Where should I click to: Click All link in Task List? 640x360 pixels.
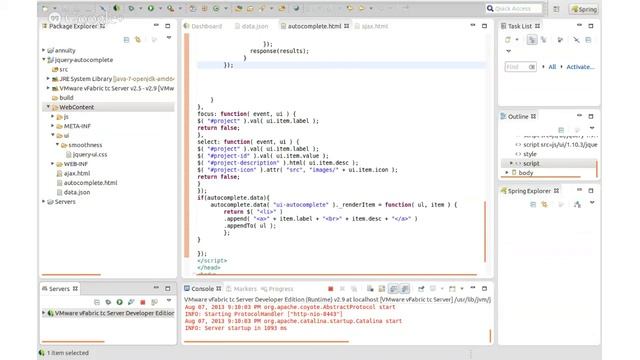(552, 67)
